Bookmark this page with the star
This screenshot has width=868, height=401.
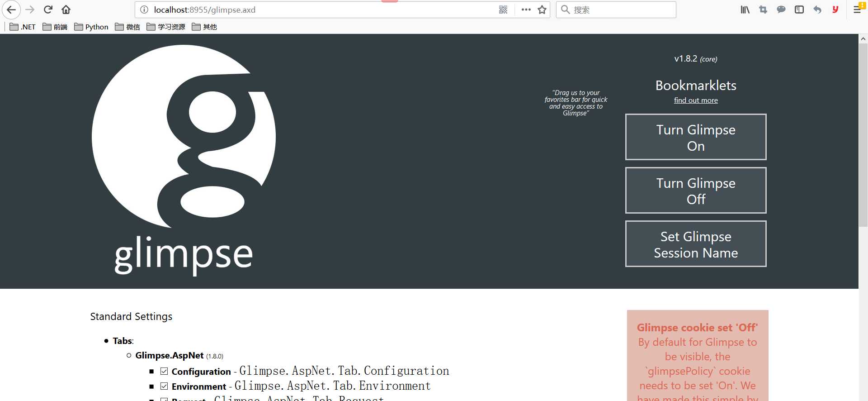pyautogui.click(x=542, y=10)
